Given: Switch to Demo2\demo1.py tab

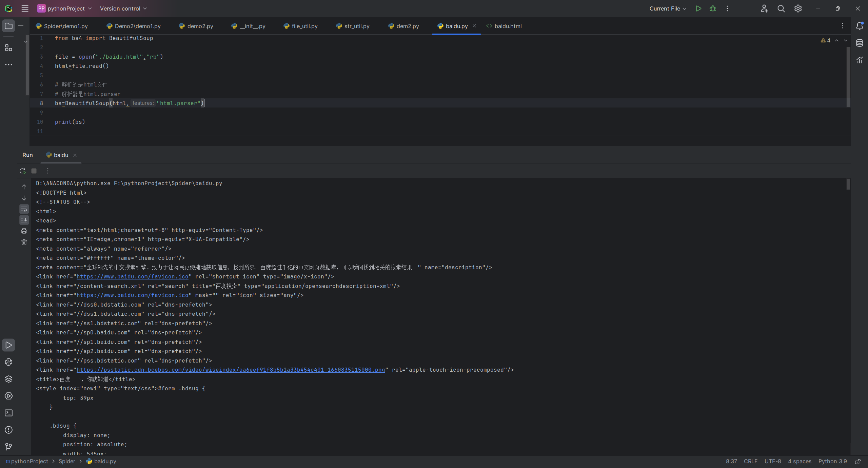Looking at the screenshot, I should coord(134,26).
